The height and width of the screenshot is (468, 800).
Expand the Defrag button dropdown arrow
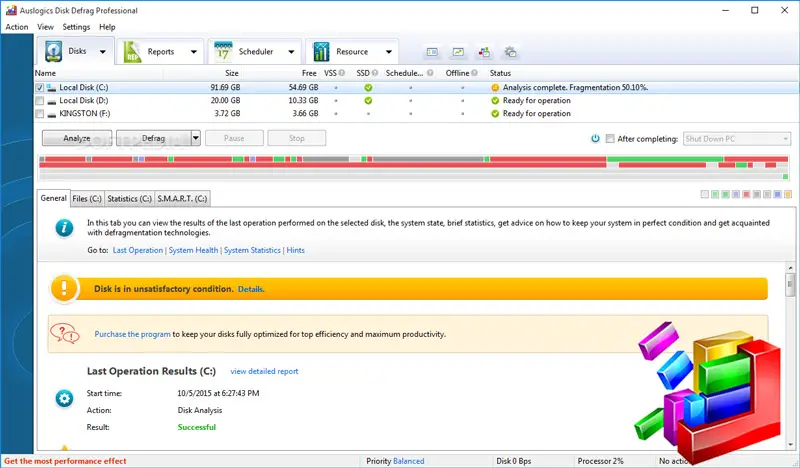195,138
